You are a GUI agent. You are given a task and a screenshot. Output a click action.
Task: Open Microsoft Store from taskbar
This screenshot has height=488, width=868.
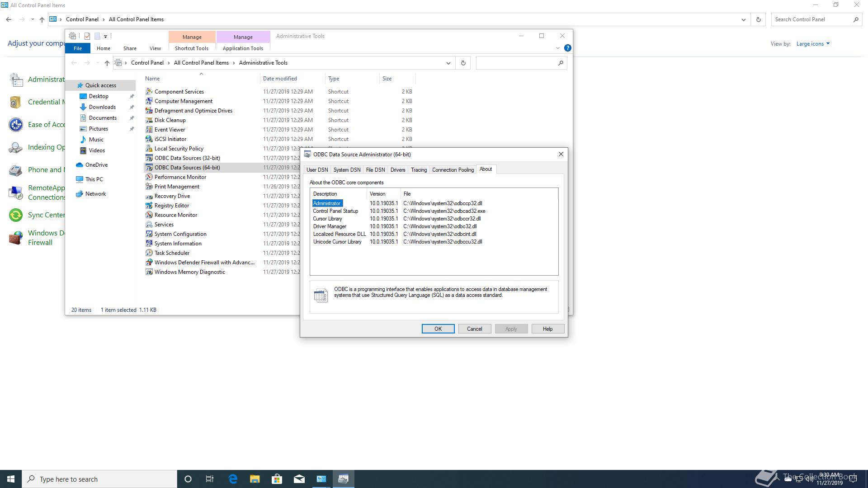(x=277, y=479)
